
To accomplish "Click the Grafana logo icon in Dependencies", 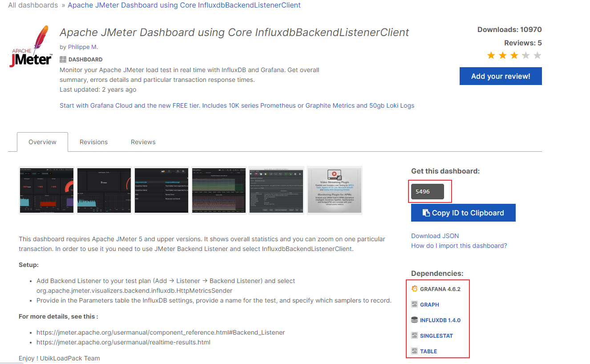I will tap(414, 289).
